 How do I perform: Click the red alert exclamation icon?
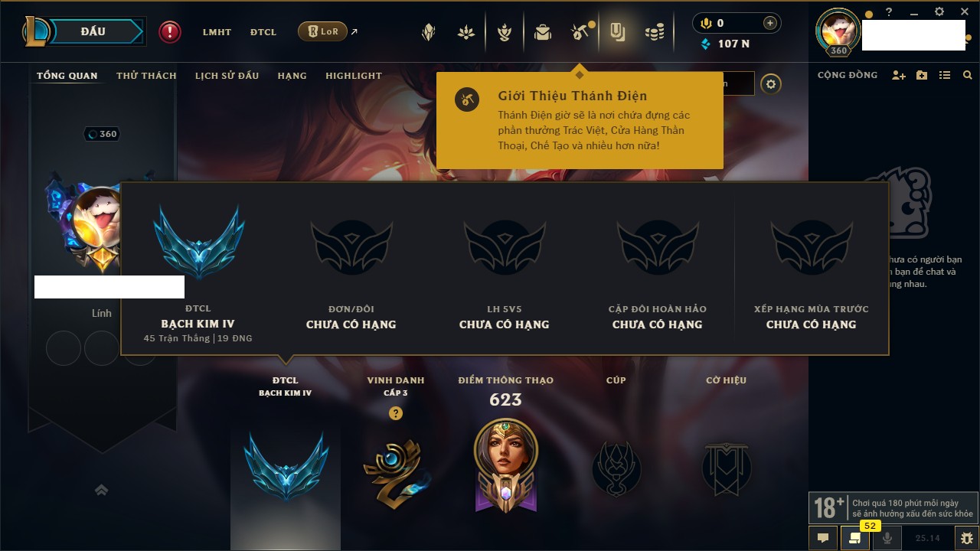tap(170, 31)
